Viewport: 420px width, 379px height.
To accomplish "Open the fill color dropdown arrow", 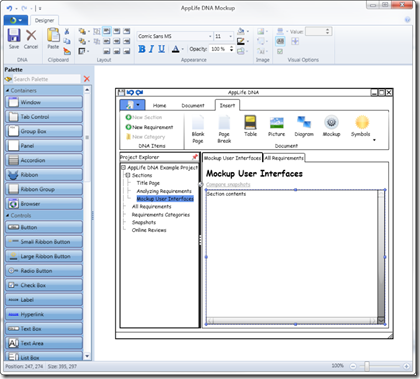I will coord(248,32).
